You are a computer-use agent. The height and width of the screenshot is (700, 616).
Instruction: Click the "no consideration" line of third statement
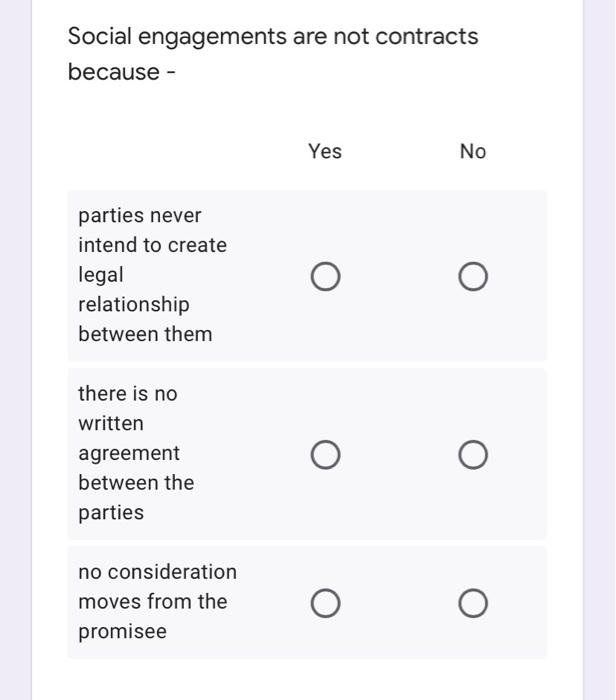click(x=158, y=572)
